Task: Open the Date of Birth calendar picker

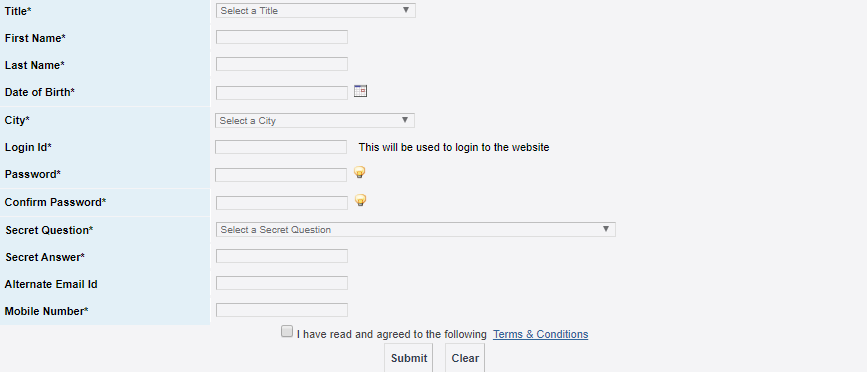Action: [361, 91]
